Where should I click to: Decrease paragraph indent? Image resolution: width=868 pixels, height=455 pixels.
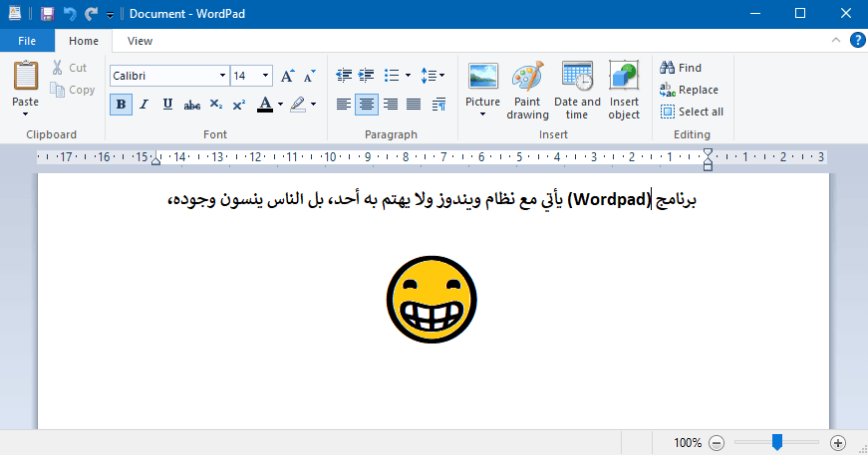point(344,76)
